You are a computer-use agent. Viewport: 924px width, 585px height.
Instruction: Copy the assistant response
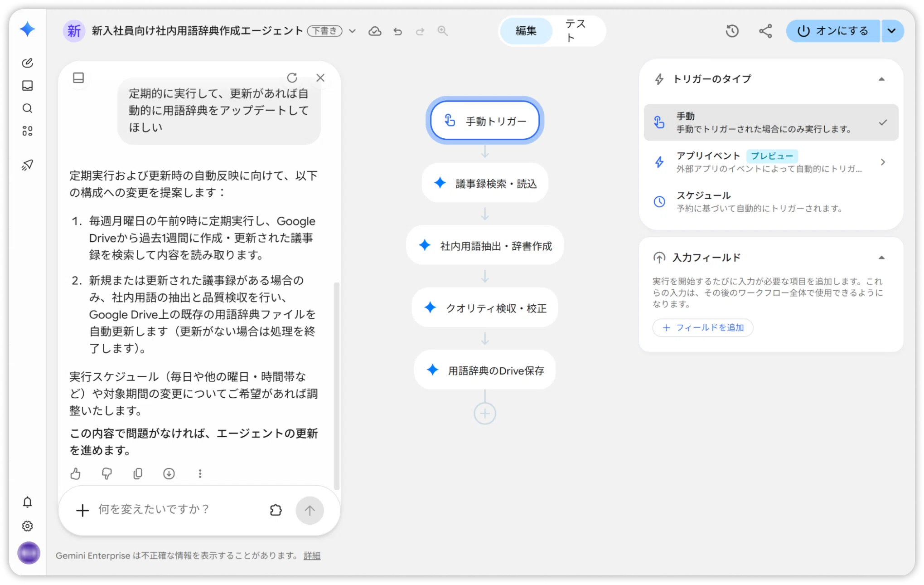click(x=138, y=473)
